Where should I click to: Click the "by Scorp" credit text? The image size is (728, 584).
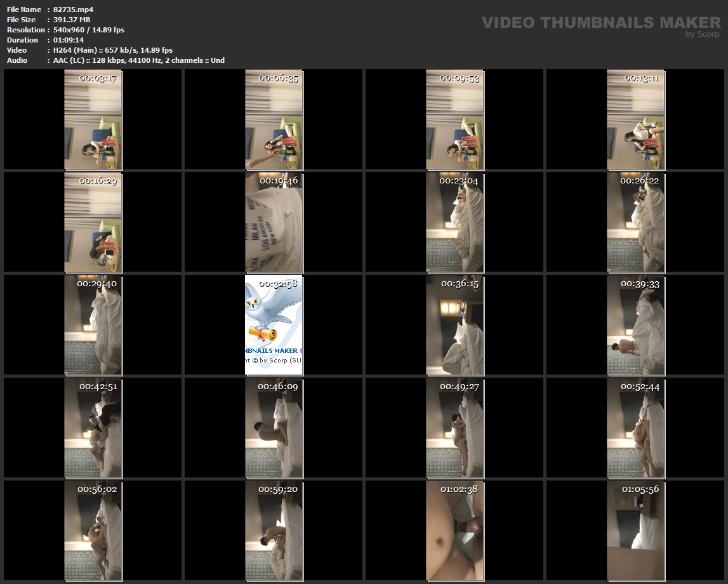pyautogui.click(x=702, y=34)
